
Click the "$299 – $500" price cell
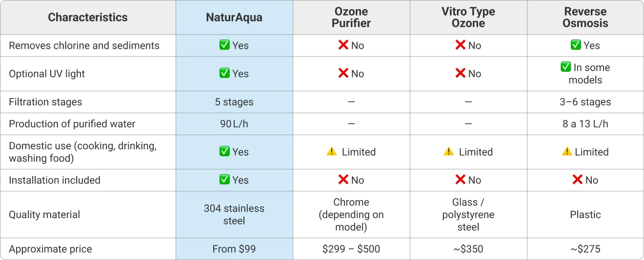pos(351,249)
